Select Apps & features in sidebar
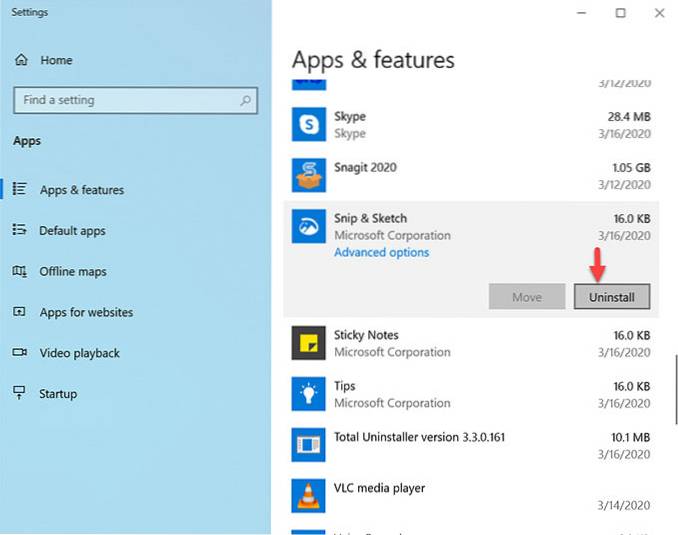The image size is (678, 535). pyautogui.click(x=82, y=190)
